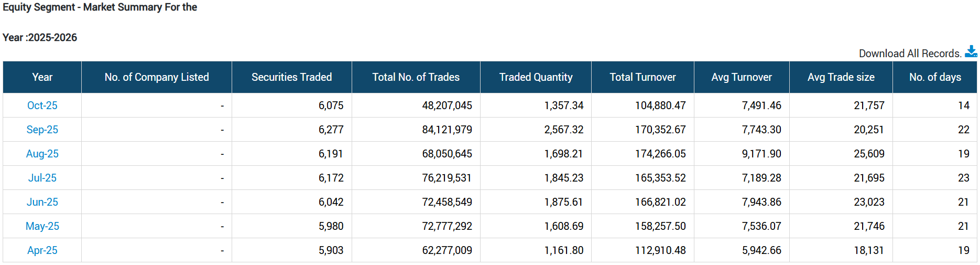980x265 pixels.
Task: Open the Jul-25 month link
Action: tap(42, 178)
